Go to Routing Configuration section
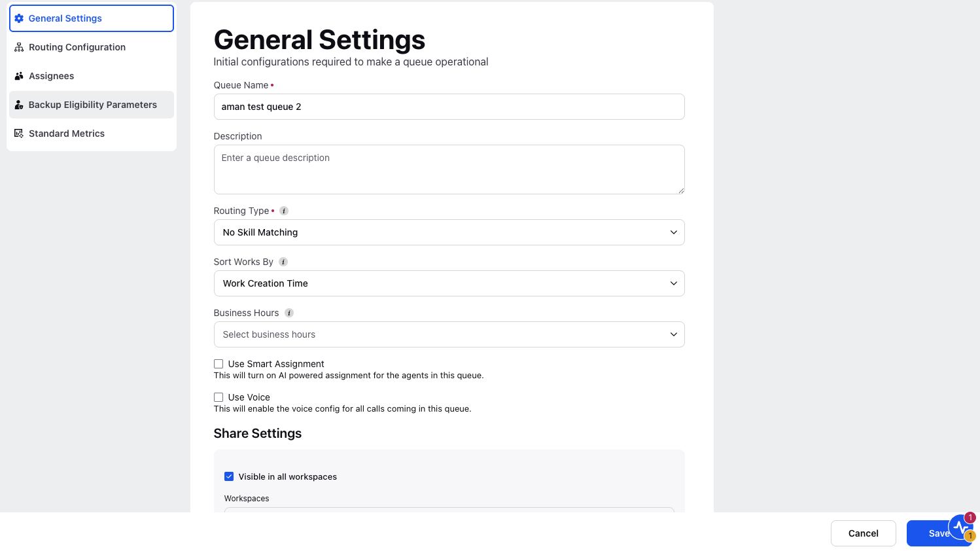Image resolution: width=980 pixels, height=551 pixels. point(92,47)
